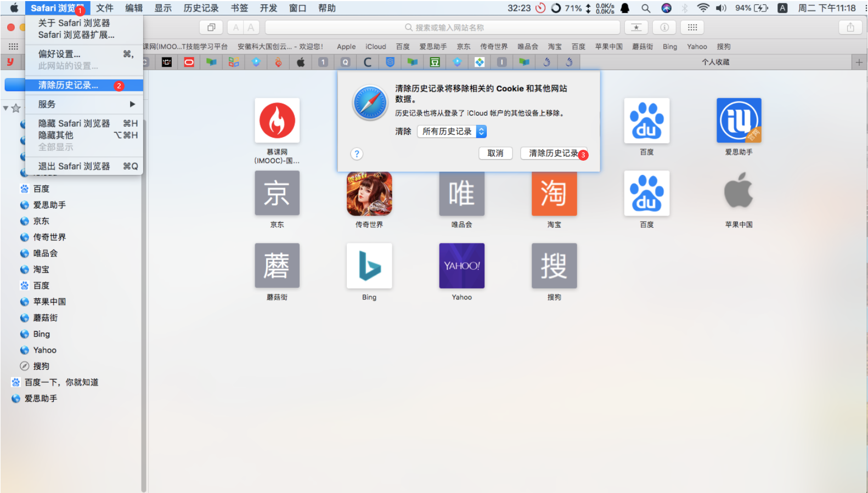This screenshot has height=493, width=868.
Task: Click the volume icon in menu bar
Action: pos(721,8)
